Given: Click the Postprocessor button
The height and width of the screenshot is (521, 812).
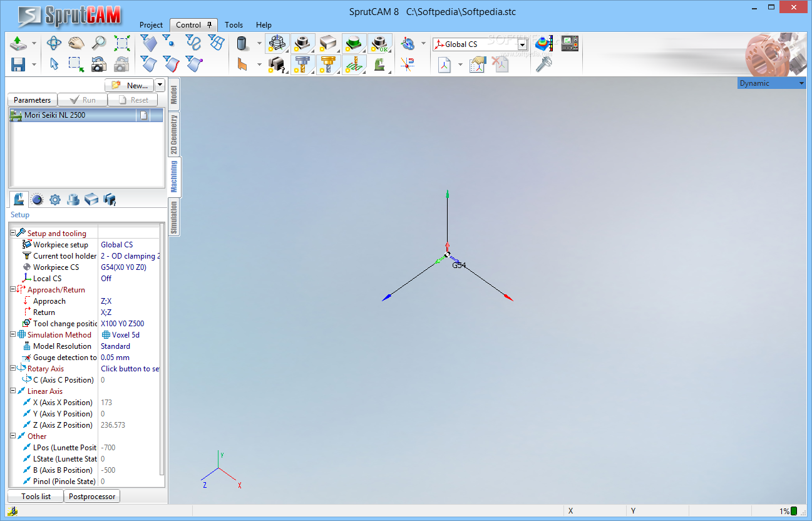Looking at the screenshot, I should tap(92, 496).
